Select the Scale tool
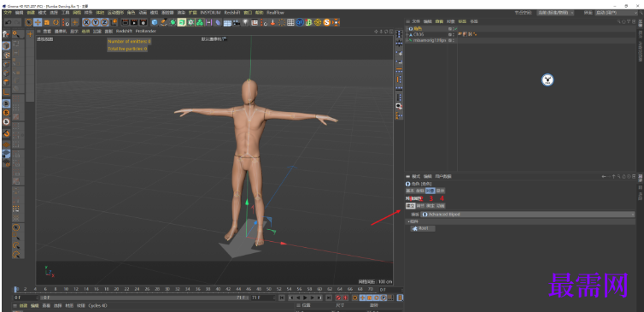The width and height of the screenshot is (644, 312). [46, 22]
